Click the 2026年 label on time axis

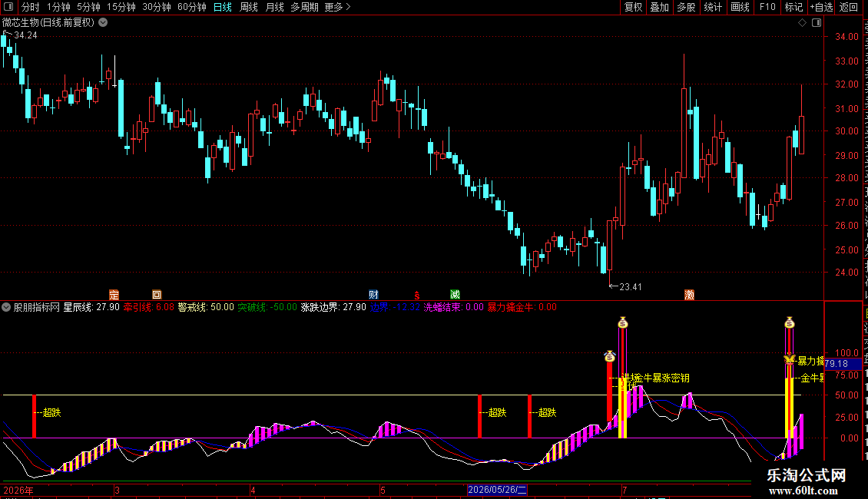[18, 490]
